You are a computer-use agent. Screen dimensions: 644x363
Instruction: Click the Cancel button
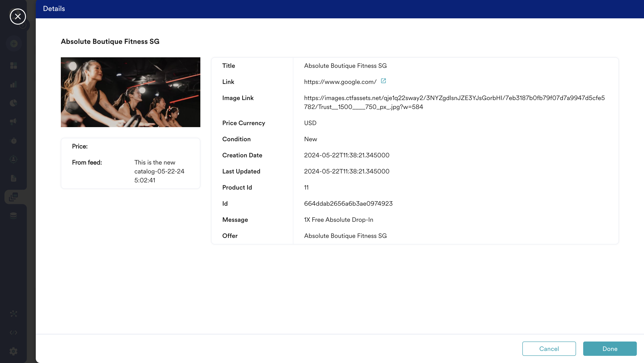[549, 348]
